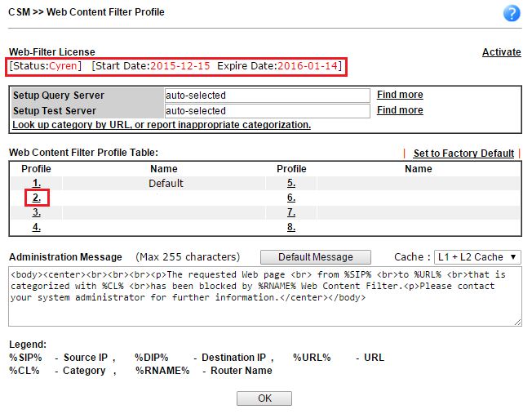The image size is (532, 414).
Task: Open the Look up category by URL link
Action: (x=162, y=125)
